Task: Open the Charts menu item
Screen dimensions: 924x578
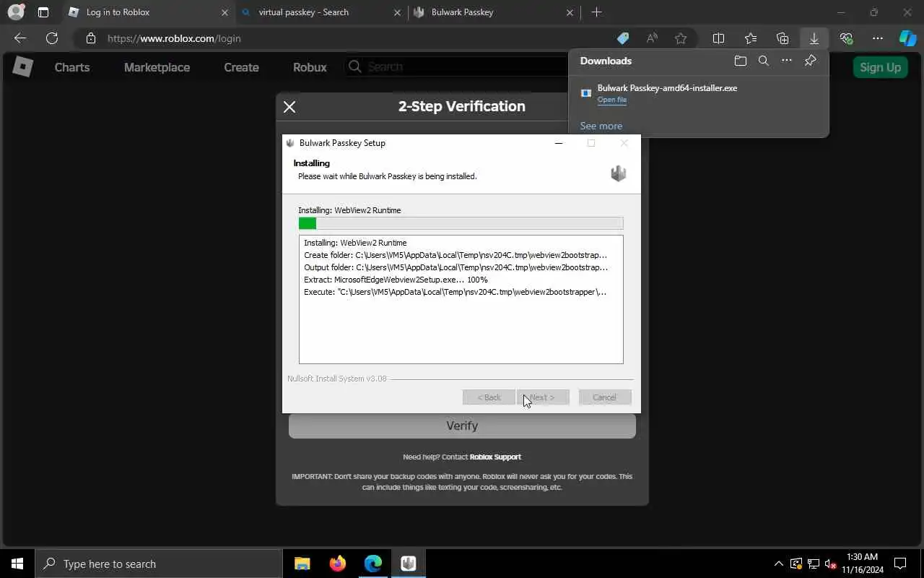Action: pyautogui.click(x=72, y=67)
